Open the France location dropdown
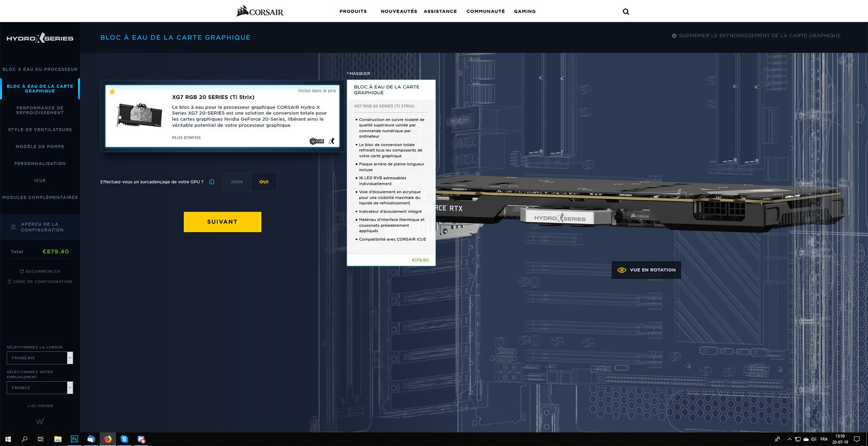Image resolution: width=868 pixels, height=446 pixels. (x=40, y=388)
